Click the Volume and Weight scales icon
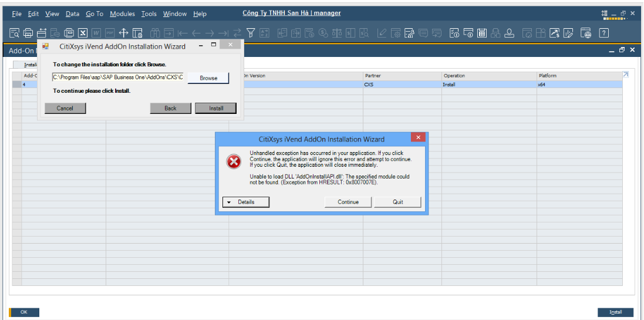 (x=337, y=33)
